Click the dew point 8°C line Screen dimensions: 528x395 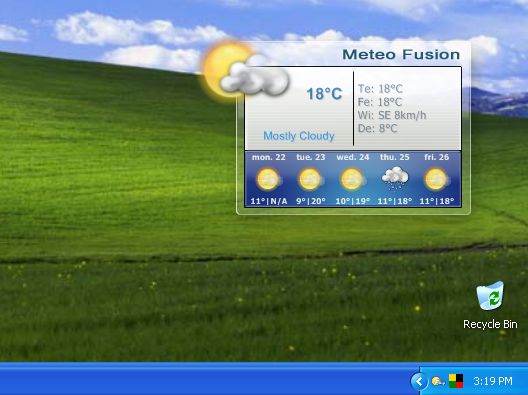pos(377,128)
